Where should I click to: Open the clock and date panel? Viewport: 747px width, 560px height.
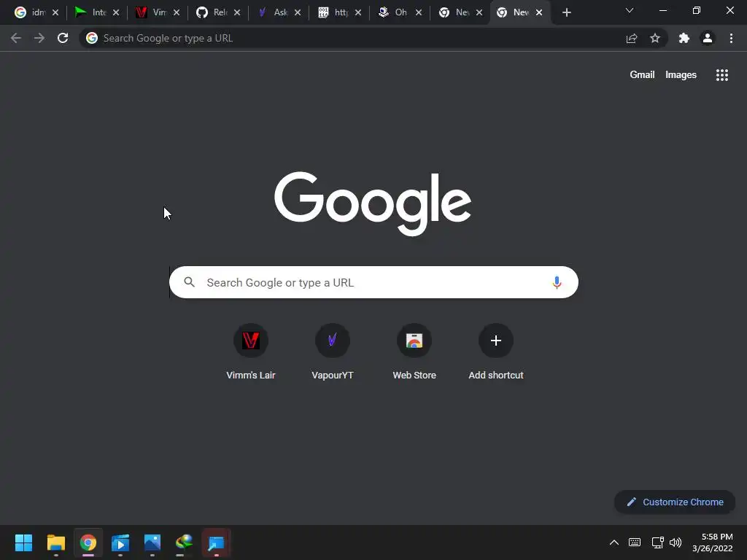point(712,542)
